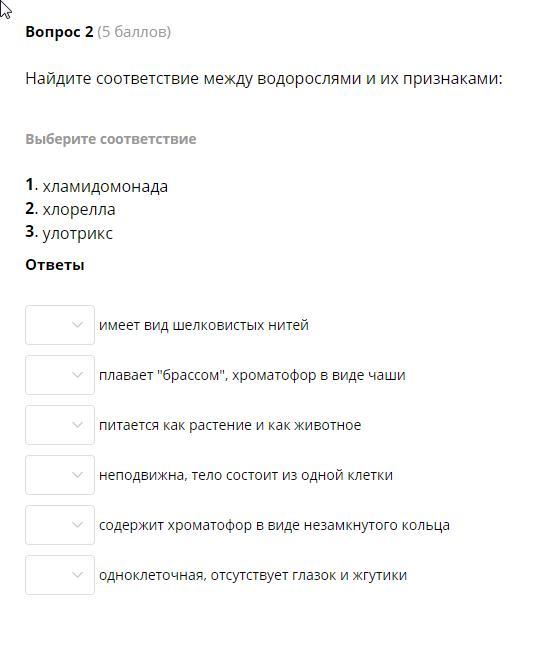Click the question text about водорослями
This screenshot has width=535, height=649.
264,78
